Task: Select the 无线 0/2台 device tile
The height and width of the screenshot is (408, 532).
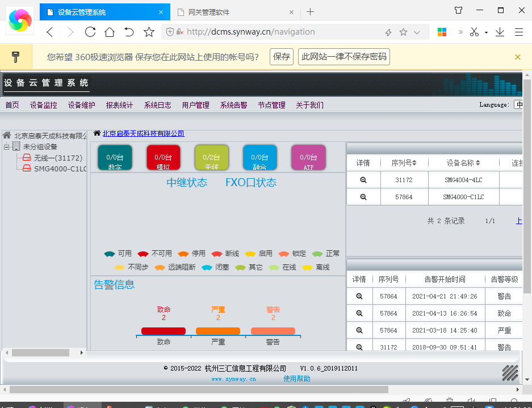Action: click(211, 158)
